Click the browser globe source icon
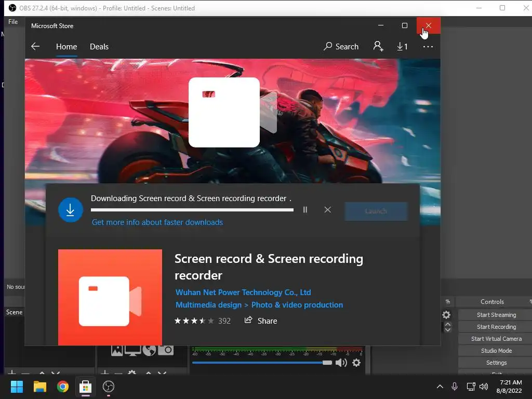Image resolution: width=532 pixels, height=399 pixels. click(x=149, y=351)
